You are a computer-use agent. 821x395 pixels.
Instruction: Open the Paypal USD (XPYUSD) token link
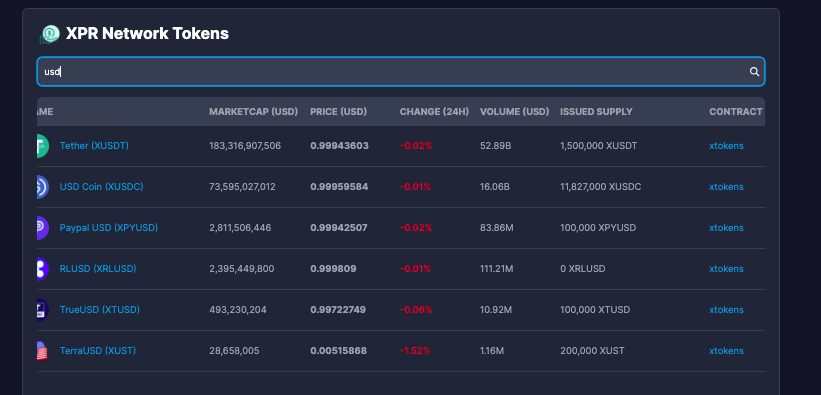(109, 228)
